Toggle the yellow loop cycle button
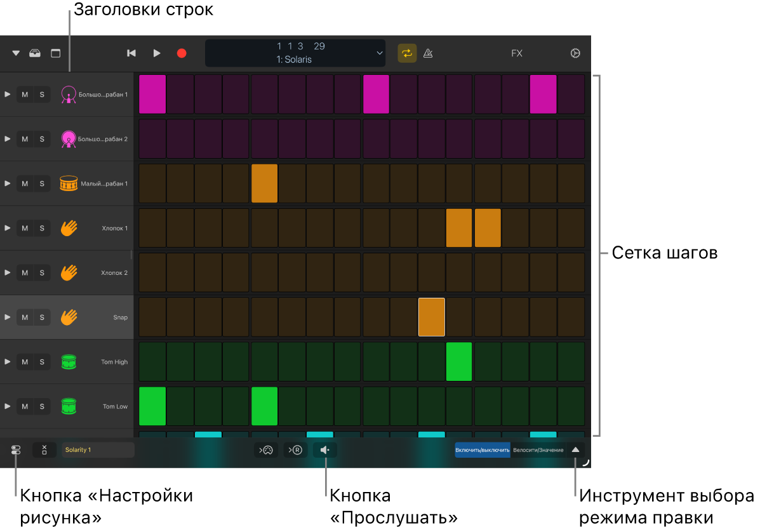The width and height of the screenshot is (760, 532). [407, 53]
